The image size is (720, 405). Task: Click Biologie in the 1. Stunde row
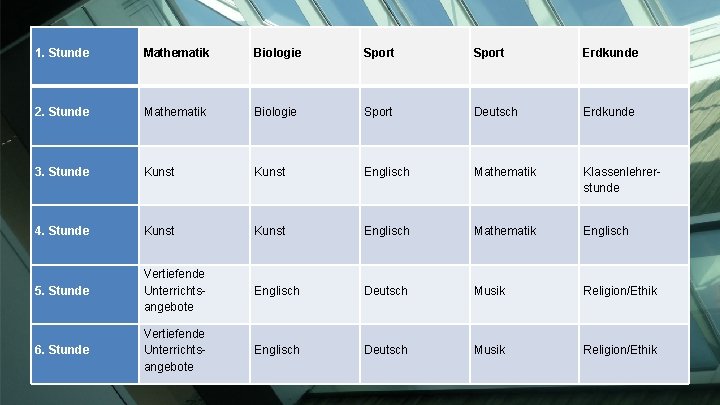[x=275, y=53]
